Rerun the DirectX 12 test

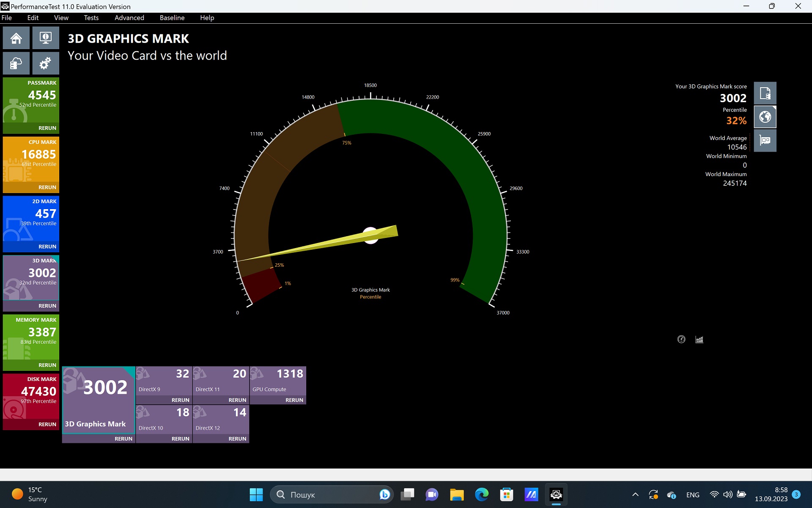click(237, 439)
